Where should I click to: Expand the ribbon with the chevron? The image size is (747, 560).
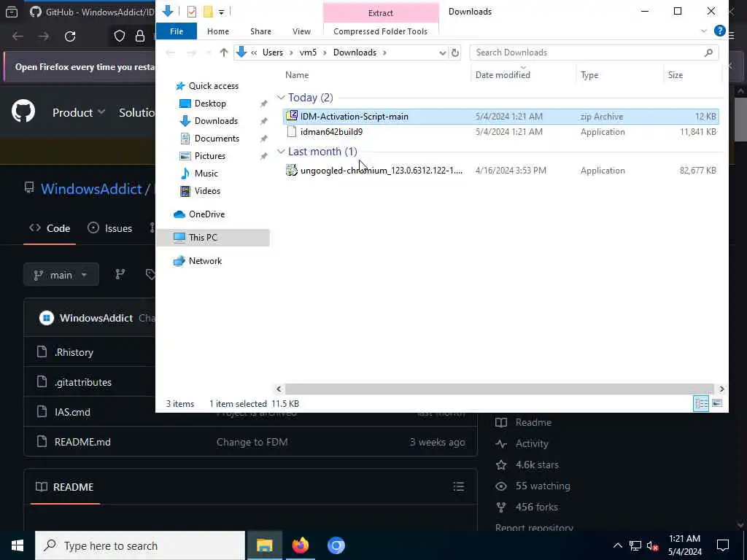click(x=704, y=31)
